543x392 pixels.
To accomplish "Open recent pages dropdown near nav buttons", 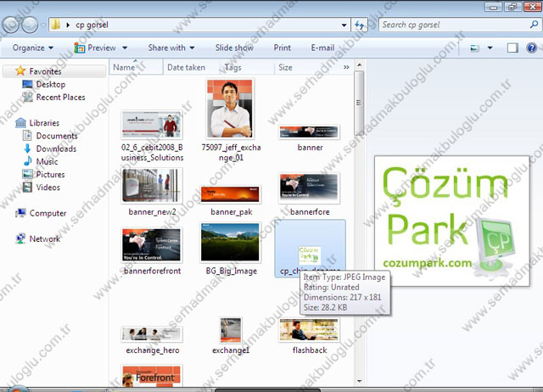I will 43,25.
